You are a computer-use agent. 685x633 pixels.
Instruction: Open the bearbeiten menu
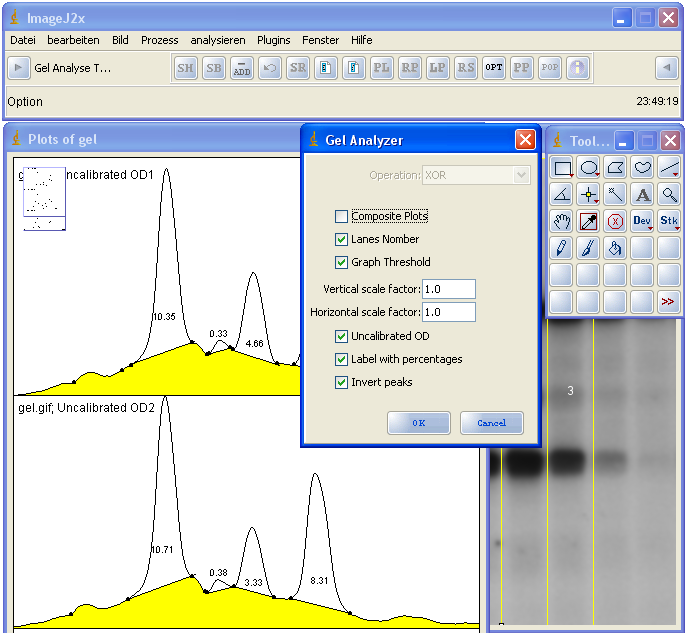[x=73, y=40]
